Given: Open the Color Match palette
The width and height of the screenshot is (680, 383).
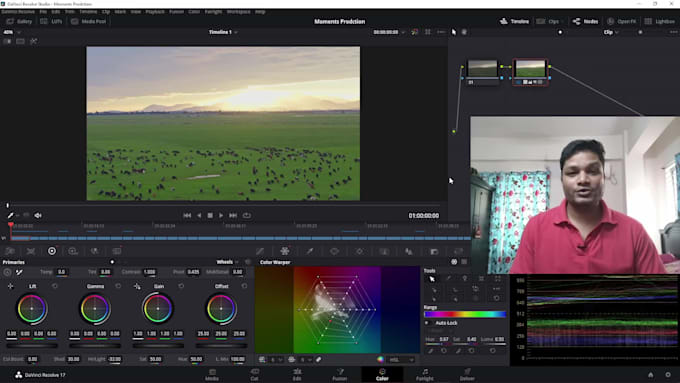Looking at the screenshot, I should click(x=31, y=251).
